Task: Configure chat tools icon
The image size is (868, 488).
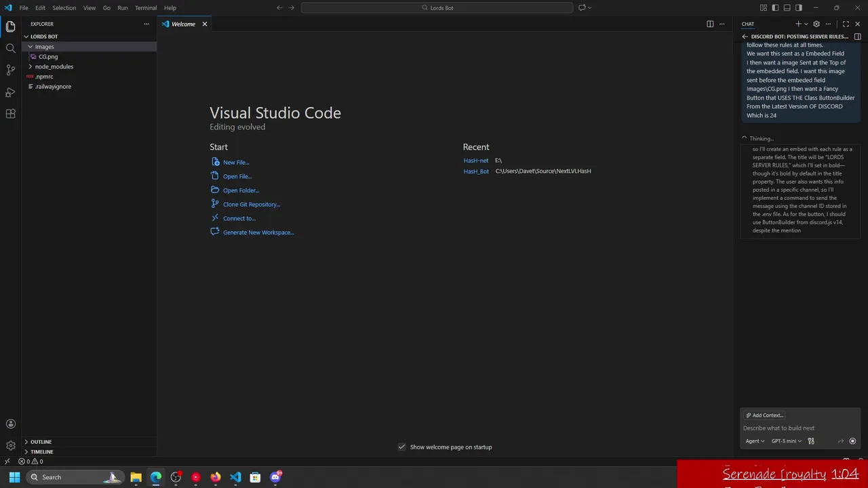Action: (811, 441)
